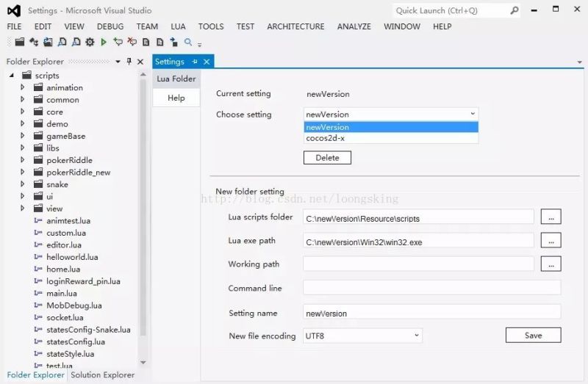The width and height of the screenshot is (588, 384).
Task: Open the DEBUG menu
Action: [x=110, y=26]
